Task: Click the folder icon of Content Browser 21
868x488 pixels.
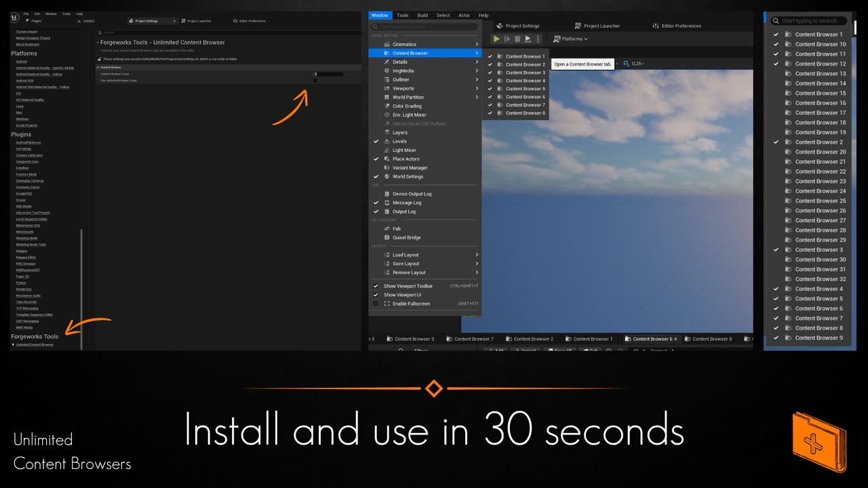Action: [788, 161]
